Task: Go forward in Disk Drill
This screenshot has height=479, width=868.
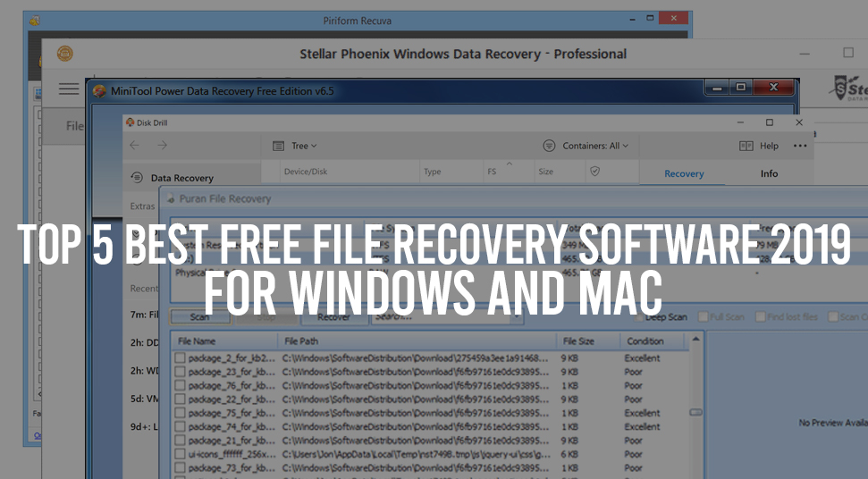Action: click(x=162, y=146)
